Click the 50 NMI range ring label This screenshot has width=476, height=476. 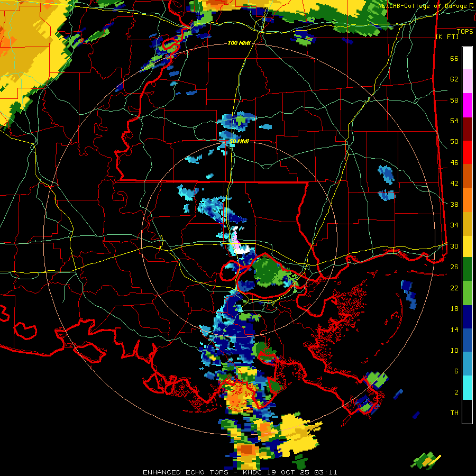pyautogui.click(x=239, y=141)
